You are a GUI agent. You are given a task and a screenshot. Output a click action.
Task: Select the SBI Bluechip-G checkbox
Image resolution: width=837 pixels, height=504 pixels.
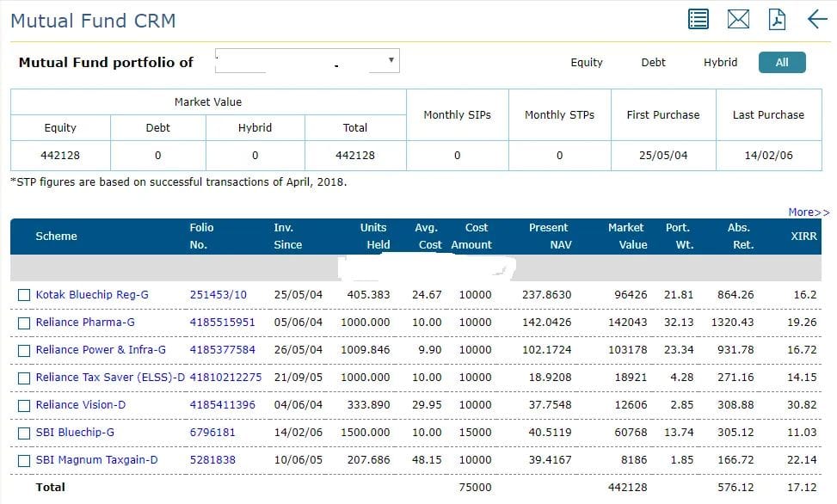24,433
